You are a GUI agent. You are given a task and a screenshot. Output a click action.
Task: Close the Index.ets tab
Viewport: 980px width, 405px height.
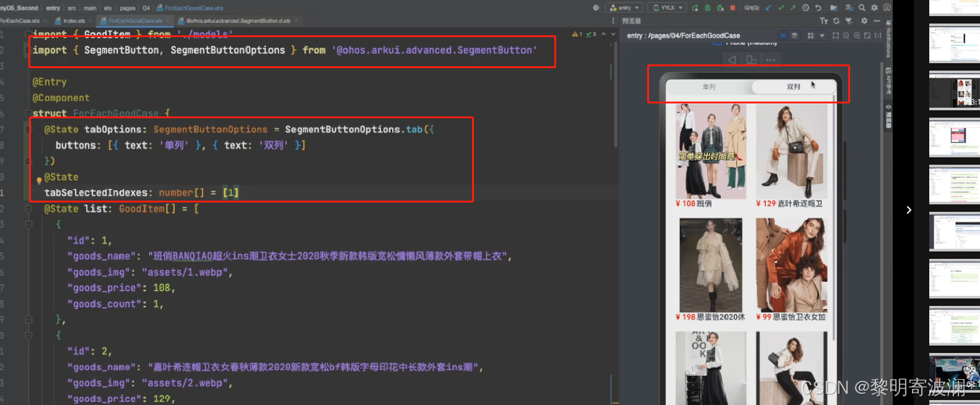(x=90, y=20)
